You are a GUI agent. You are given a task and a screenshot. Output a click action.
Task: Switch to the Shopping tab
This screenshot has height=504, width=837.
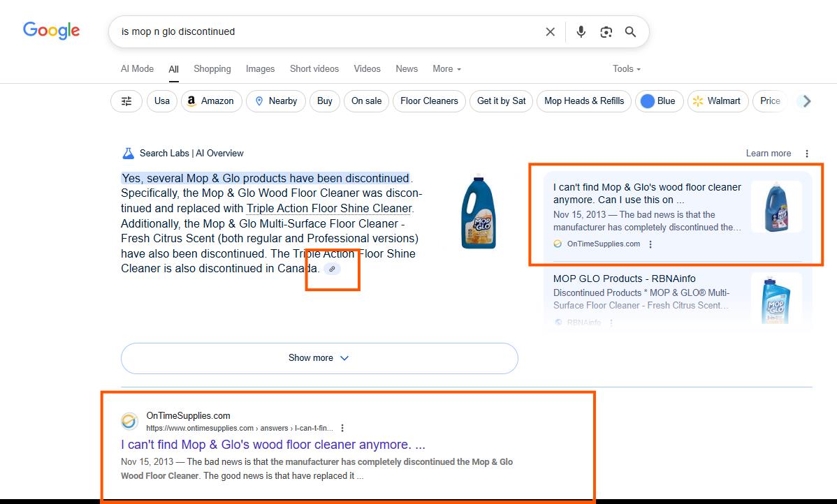point(212,69)
